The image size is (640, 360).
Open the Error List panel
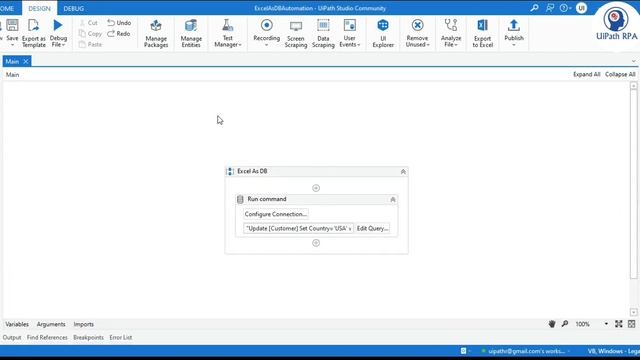[121, 338]
